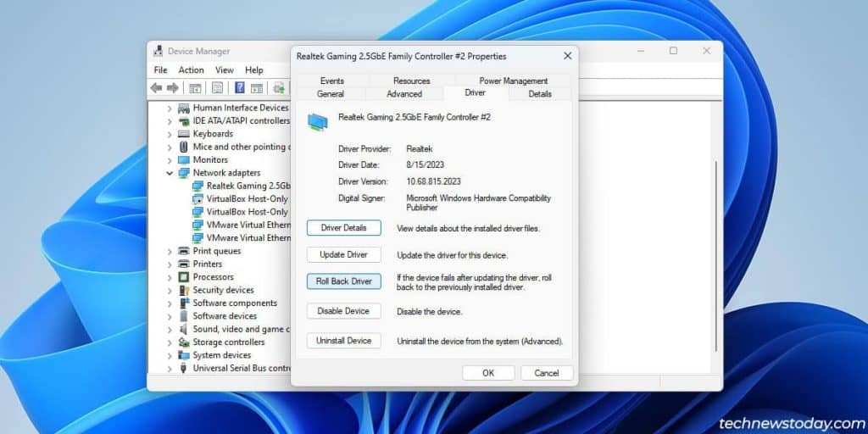Expand the Print queues node
The width and height of the screenshot is (868, 434).
(x=170, y=252)
